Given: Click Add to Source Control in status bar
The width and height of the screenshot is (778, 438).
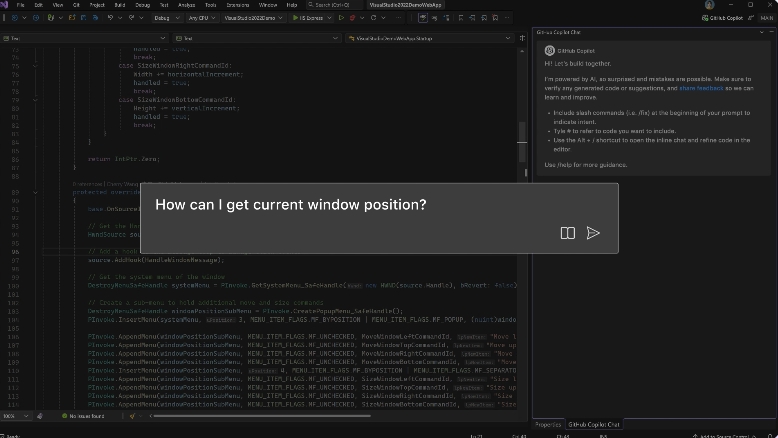Looking at the screenshot, I should (724, 436).
